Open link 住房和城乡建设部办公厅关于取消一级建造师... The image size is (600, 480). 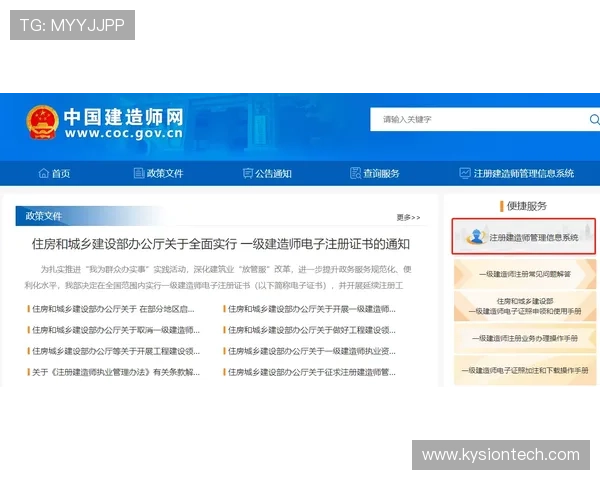point(116,330)
